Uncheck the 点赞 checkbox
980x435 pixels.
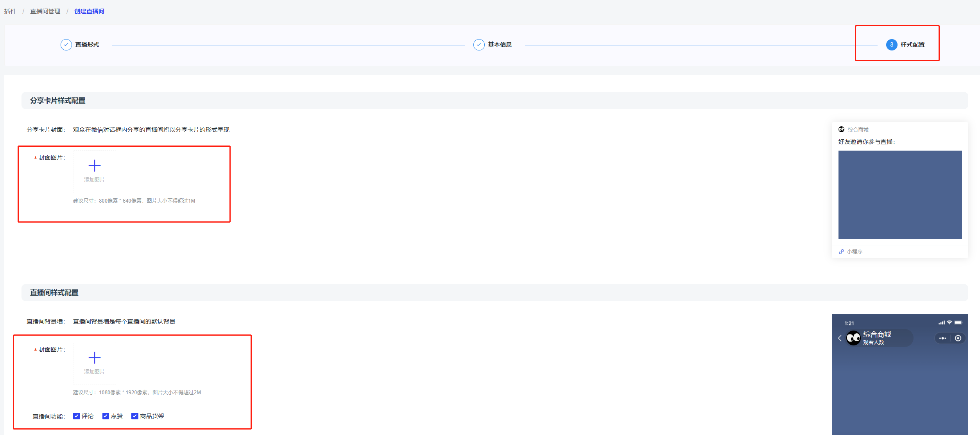106,416
